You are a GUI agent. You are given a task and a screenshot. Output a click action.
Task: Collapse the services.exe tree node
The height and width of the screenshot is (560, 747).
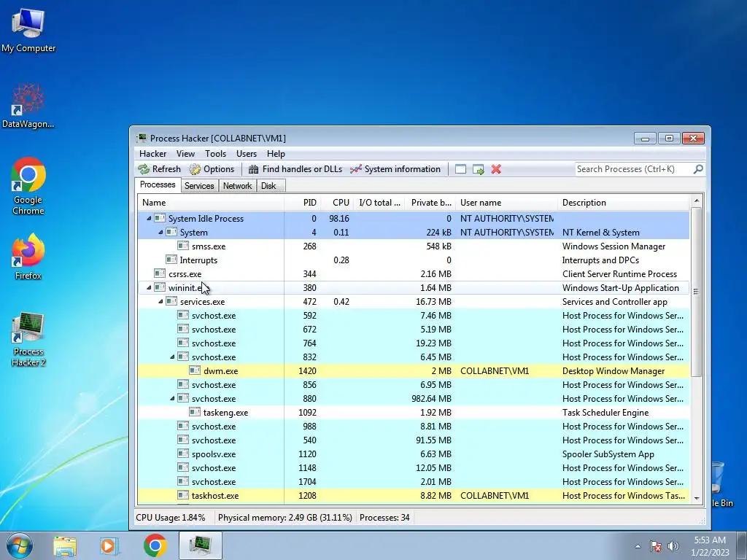click(x=160, y=301)
